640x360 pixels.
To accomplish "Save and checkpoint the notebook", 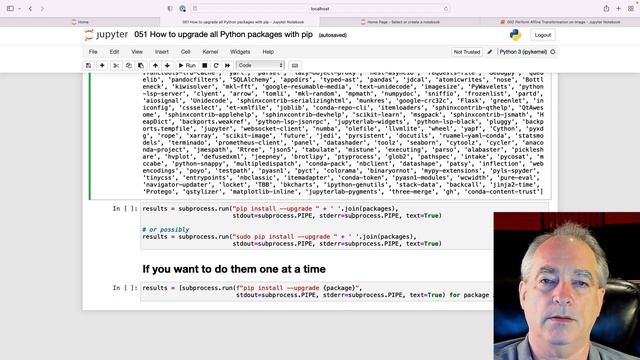I will (89, 65).
